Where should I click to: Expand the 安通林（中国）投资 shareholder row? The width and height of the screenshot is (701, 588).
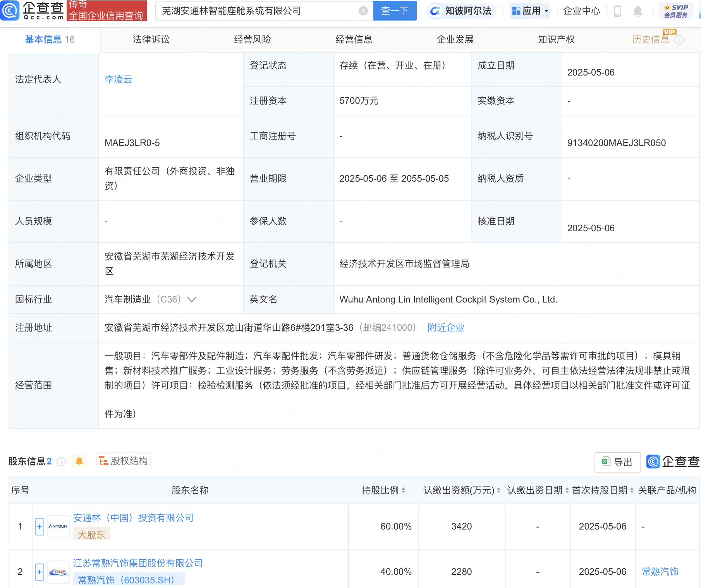40,527
